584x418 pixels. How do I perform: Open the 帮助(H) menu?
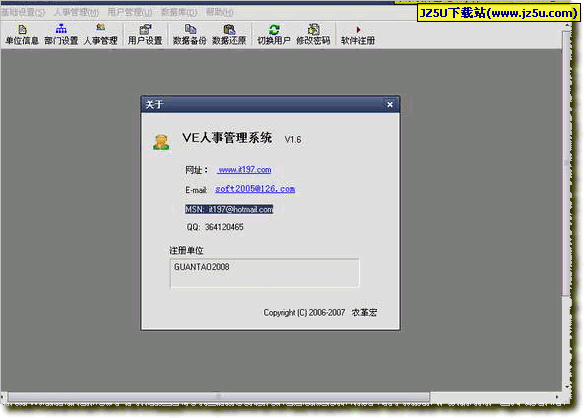click(x=220, y=13)
